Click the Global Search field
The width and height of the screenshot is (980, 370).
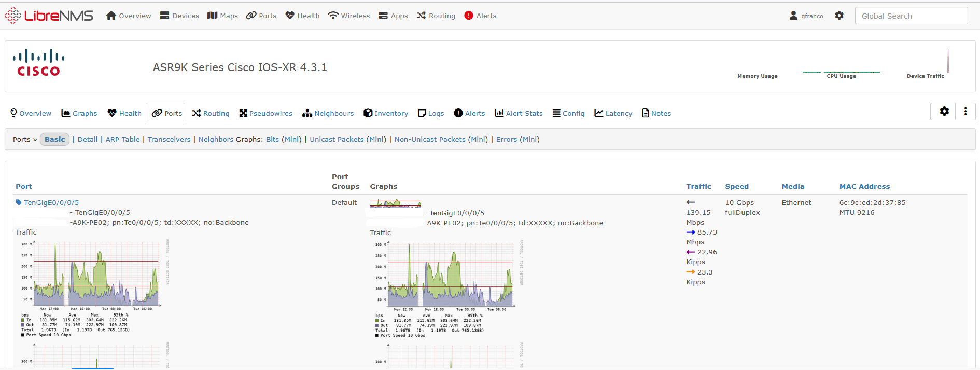pyautogui.click(x=912, y=16)
